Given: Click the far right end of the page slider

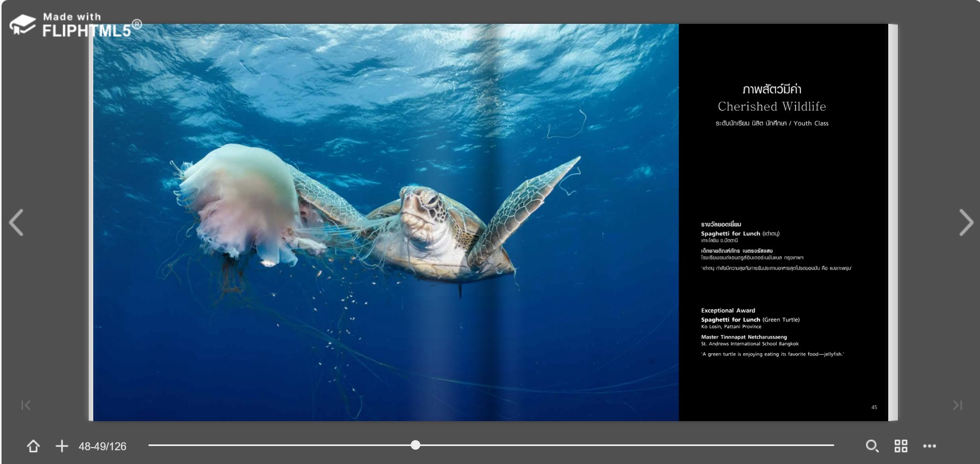Looking at the screenshot, I should click(833, 445).
